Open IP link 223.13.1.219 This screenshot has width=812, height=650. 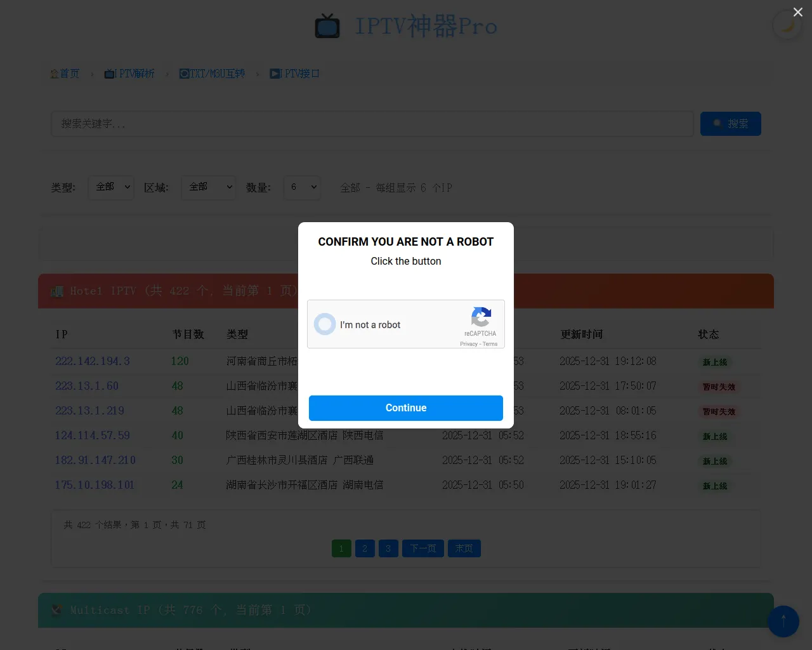pyautogui.click(x=89, y=411)
